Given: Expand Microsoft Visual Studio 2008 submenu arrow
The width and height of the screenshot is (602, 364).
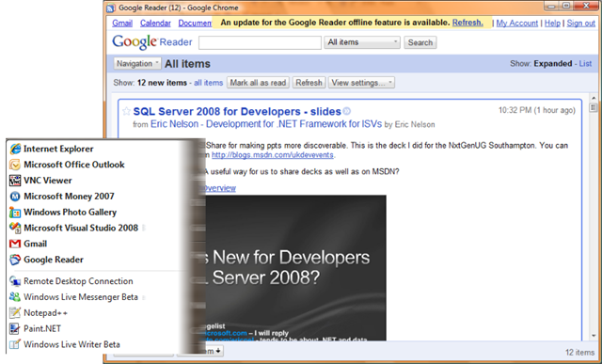Looking at the screenshot, I should pyautogui.click(x=144, y=228).
